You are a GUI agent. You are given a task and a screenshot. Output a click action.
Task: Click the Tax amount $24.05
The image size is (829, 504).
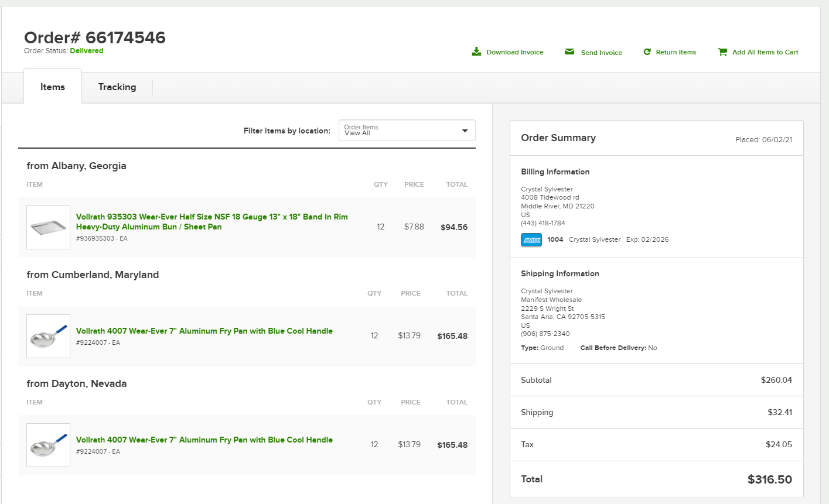(779, 444)
